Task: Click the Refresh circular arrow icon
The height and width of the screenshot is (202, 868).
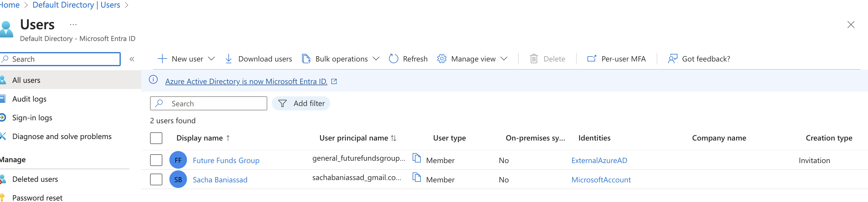Action: [393, 59]
